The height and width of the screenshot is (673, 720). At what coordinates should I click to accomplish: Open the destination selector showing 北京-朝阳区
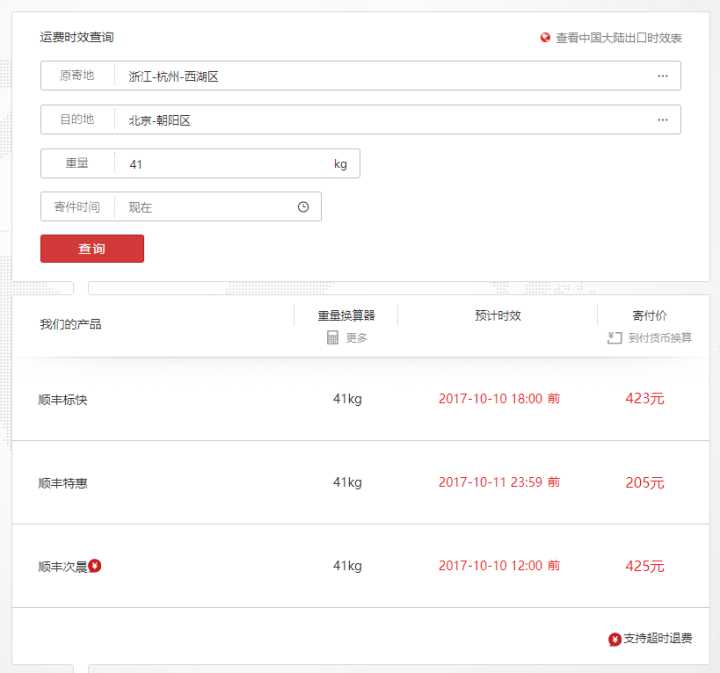[x=385, y=120]
